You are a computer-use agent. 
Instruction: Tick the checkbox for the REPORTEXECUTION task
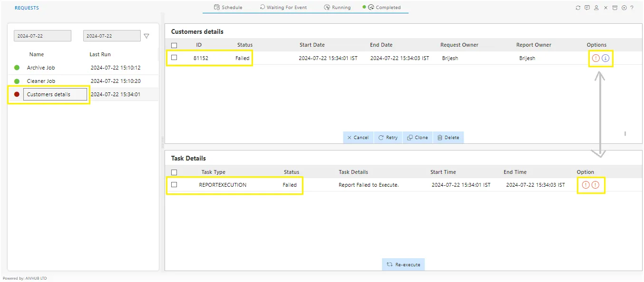tap(174, 184)
